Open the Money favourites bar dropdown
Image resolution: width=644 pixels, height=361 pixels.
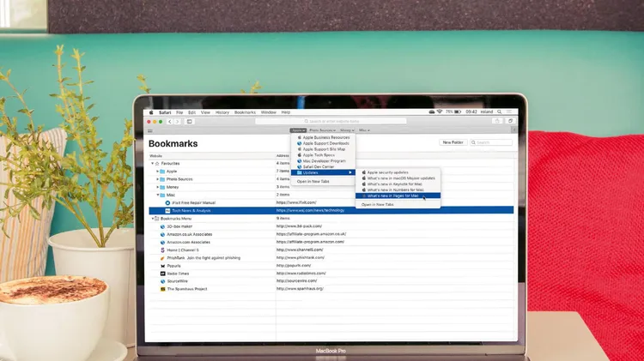[x=347, y=130]
